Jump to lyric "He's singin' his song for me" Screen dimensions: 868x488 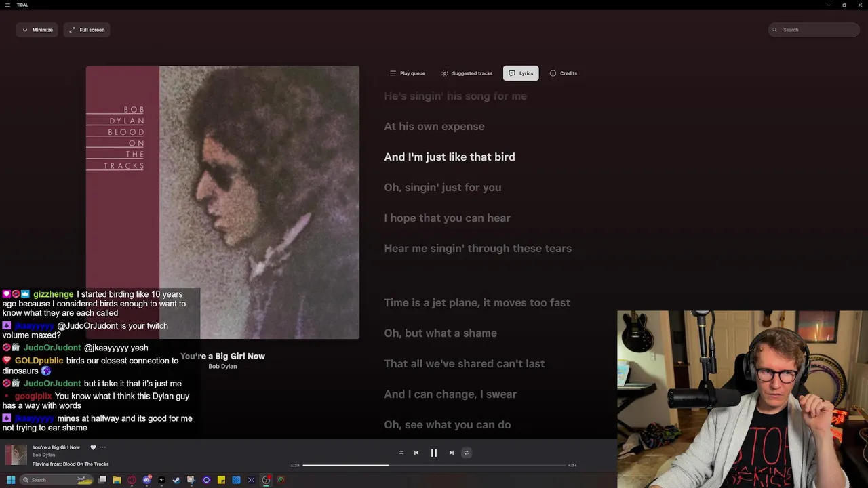[x=456, y=96]
